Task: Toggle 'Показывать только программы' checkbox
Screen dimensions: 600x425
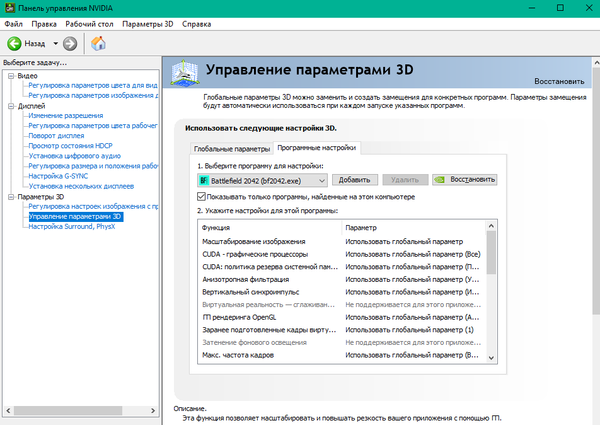Action: (x=201, y=197)
